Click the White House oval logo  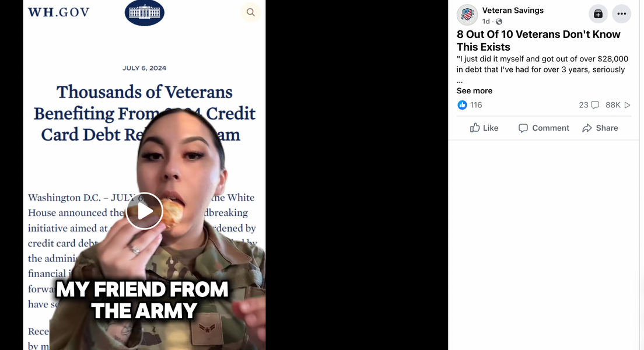(145, 13)
